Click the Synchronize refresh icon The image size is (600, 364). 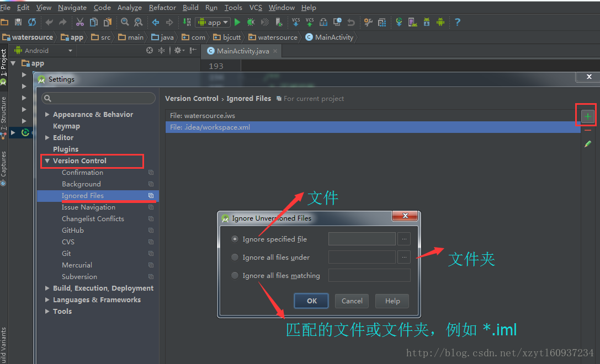(x=32, y=22)
